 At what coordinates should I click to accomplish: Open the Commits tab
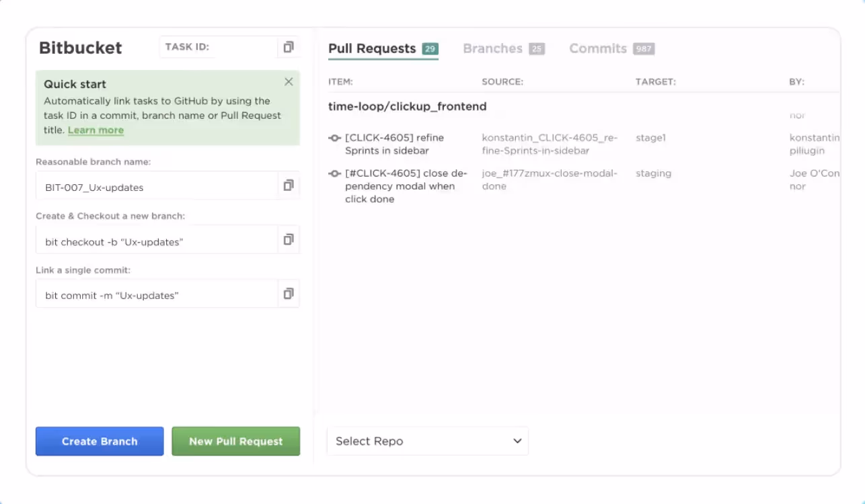pos(598,48)
